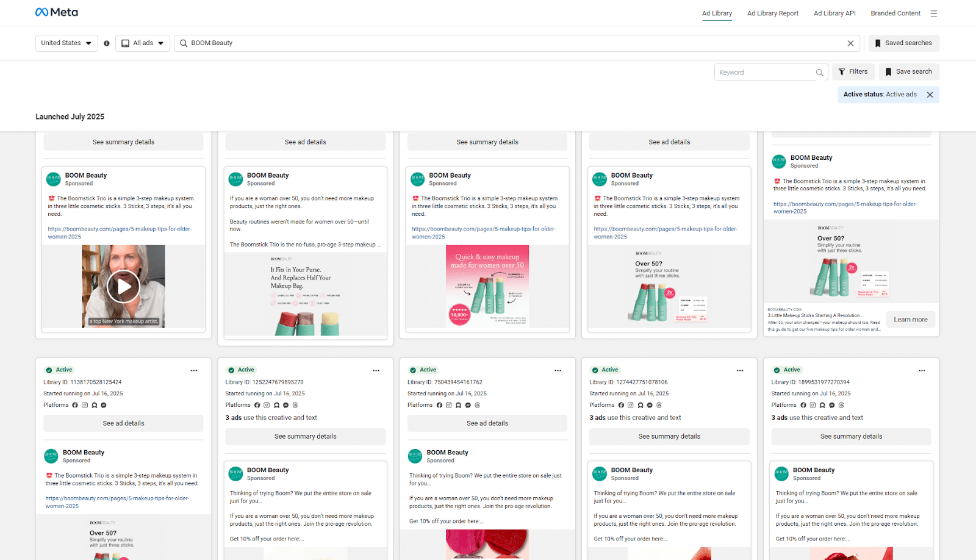Open the United States country dropdown
Image resolution: width=976 pixels, height=560 pixels.
coord(66,43)
